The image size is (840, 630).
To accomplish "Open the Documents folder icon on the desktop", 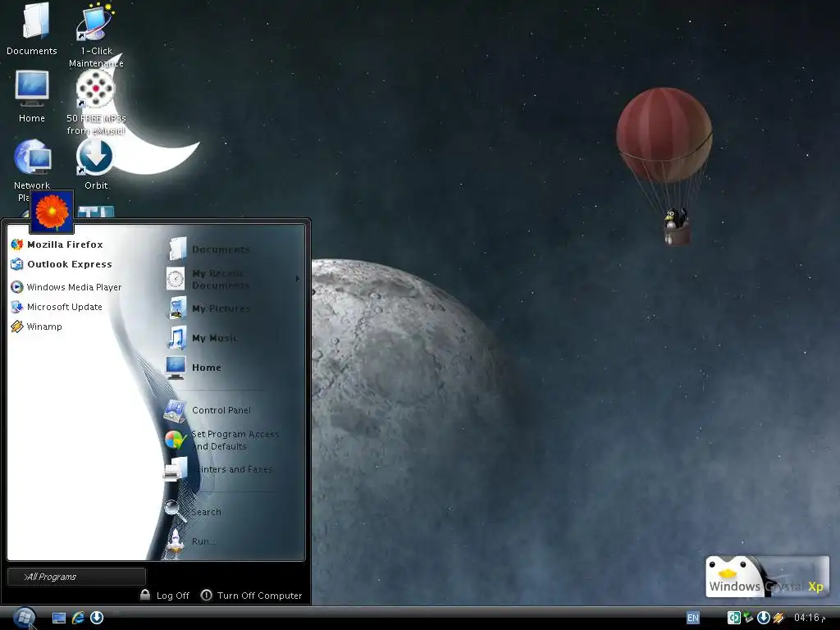I will tap(32, 29).
